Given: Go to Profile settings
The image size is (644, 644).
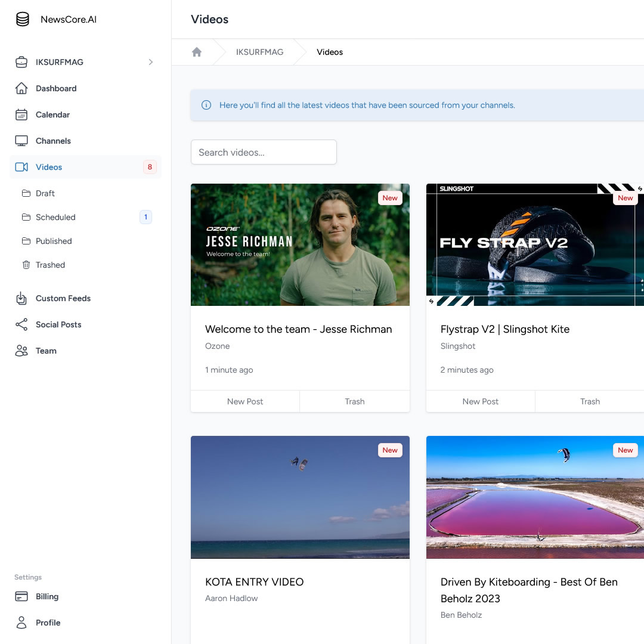Looking at the screenshot, I should click(48, 623).
